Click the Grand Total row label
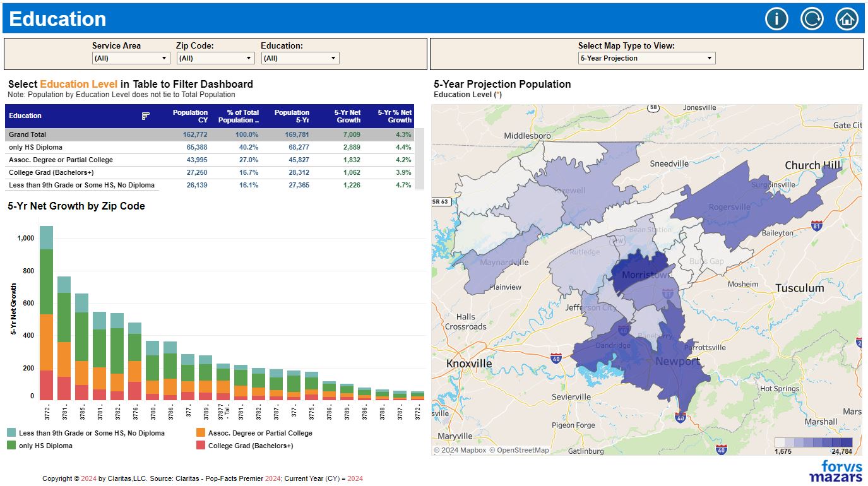The image size is (868, 486). point(28,134)
